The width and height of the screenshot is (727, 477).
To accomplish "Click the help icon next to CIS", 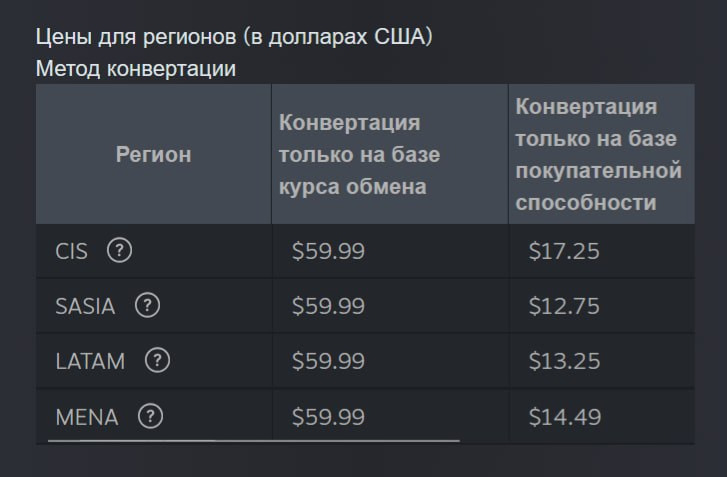I will click(x=119, y=251).
